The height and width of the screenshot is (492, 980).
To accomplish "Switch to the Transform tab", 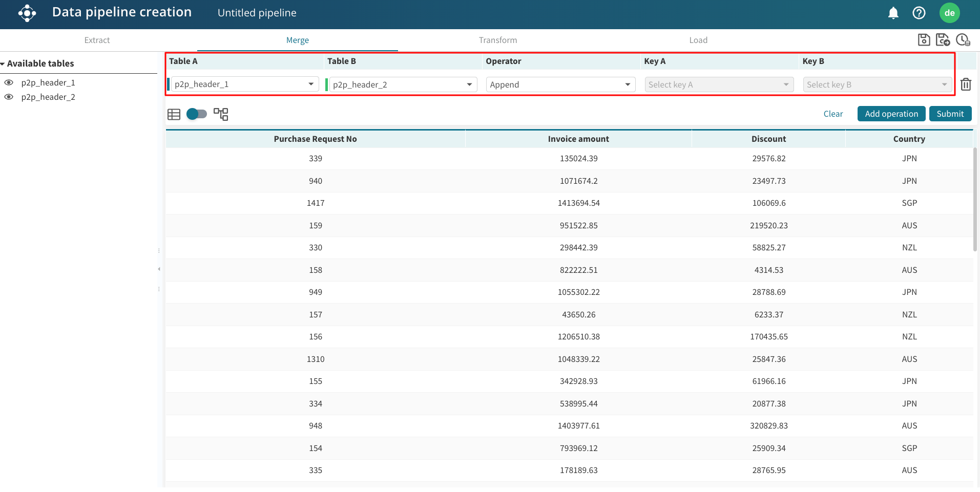I will pyautogui.click(x=497, y=40).
